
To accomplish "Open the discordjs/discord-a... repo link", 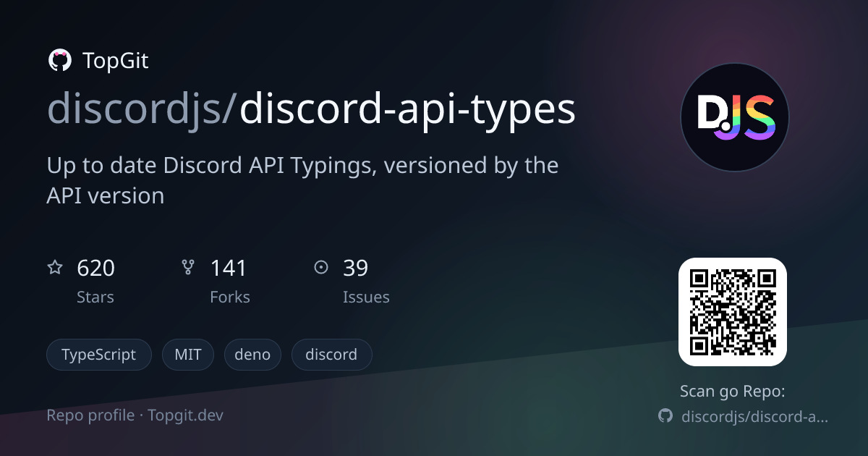I will pos(755,417).
